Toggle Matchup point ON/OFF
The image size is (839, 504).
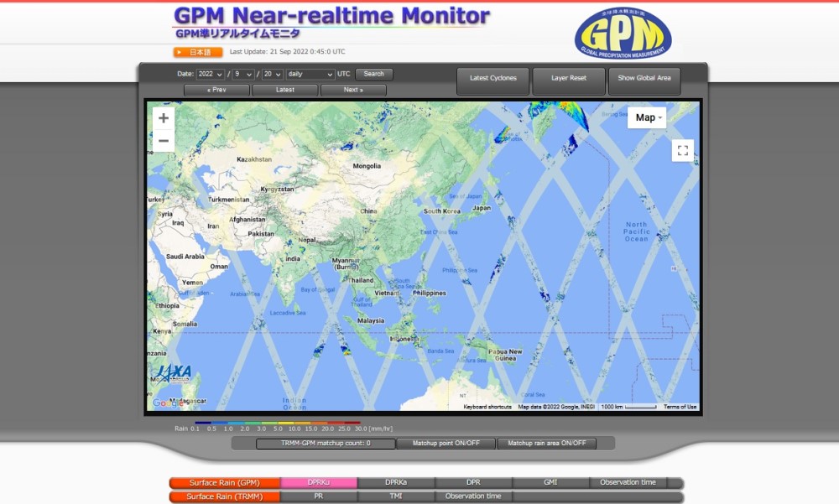click(446, 444)
